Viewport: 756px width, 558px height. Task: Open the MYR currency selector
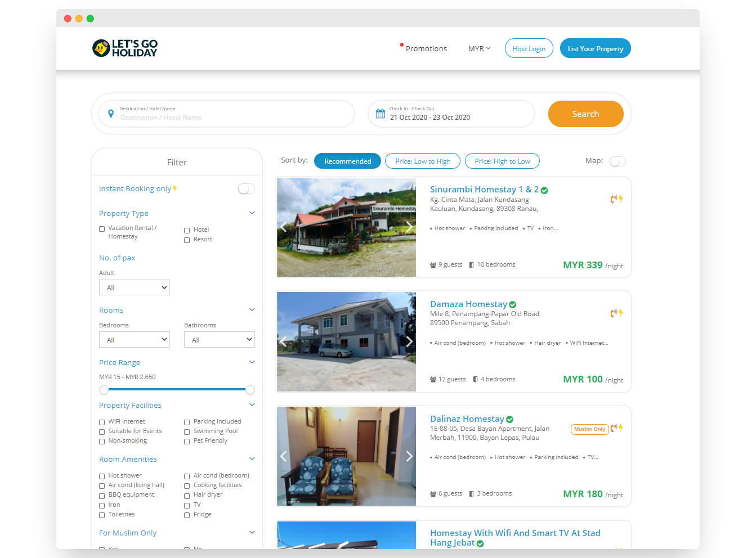(x=479, y=49)
